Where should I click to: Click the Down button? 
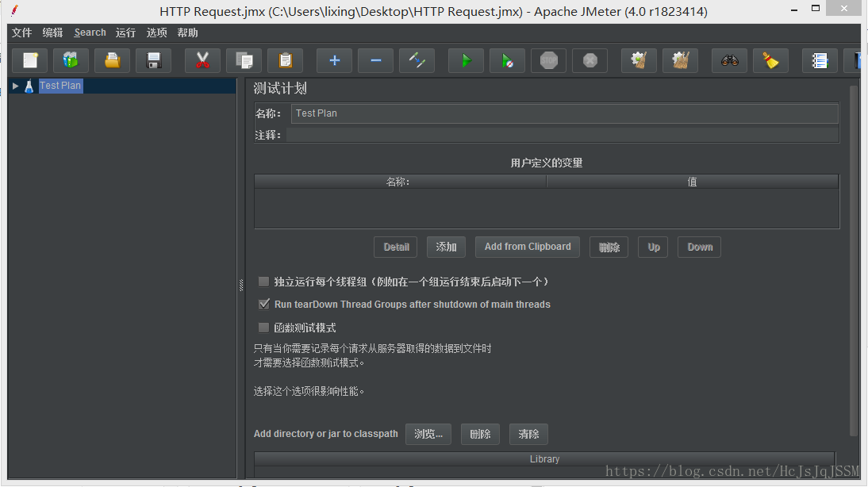[699, 247]
